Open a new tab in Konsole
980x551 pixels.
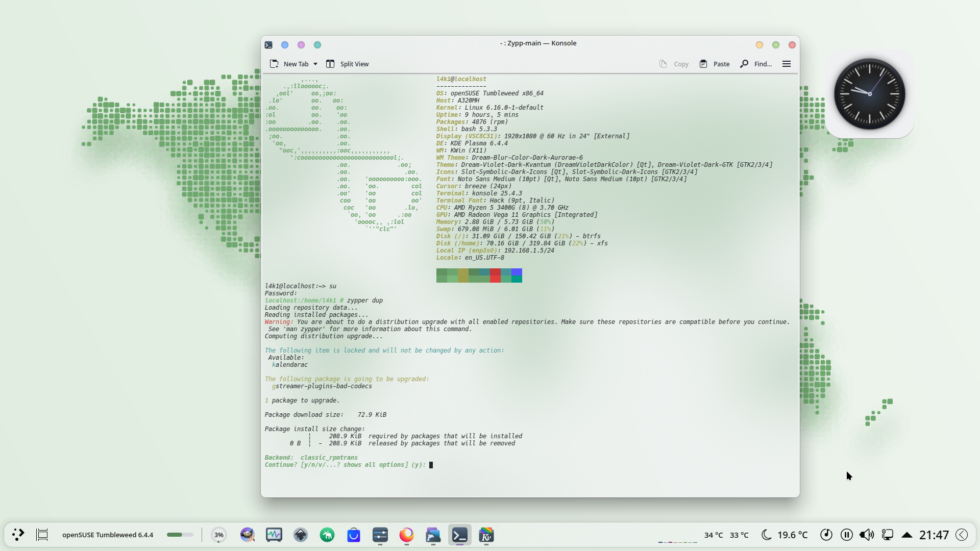(x=289, y=64)
